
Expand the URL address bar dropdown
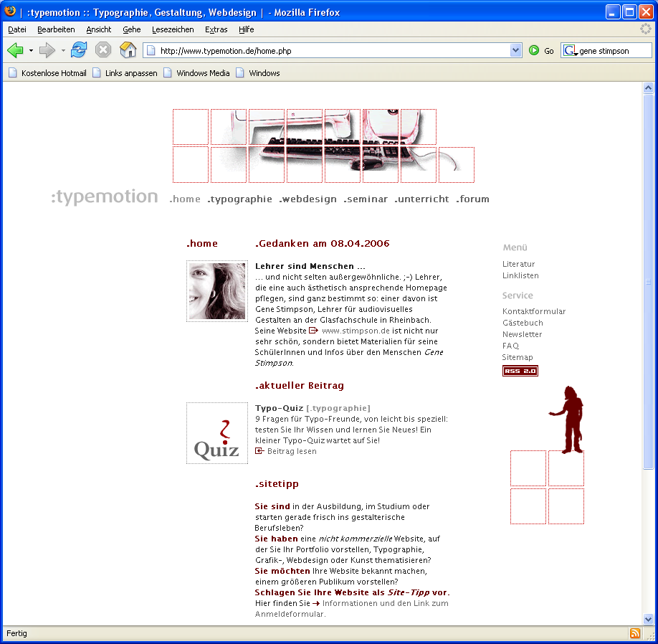(x=515, y=51)
